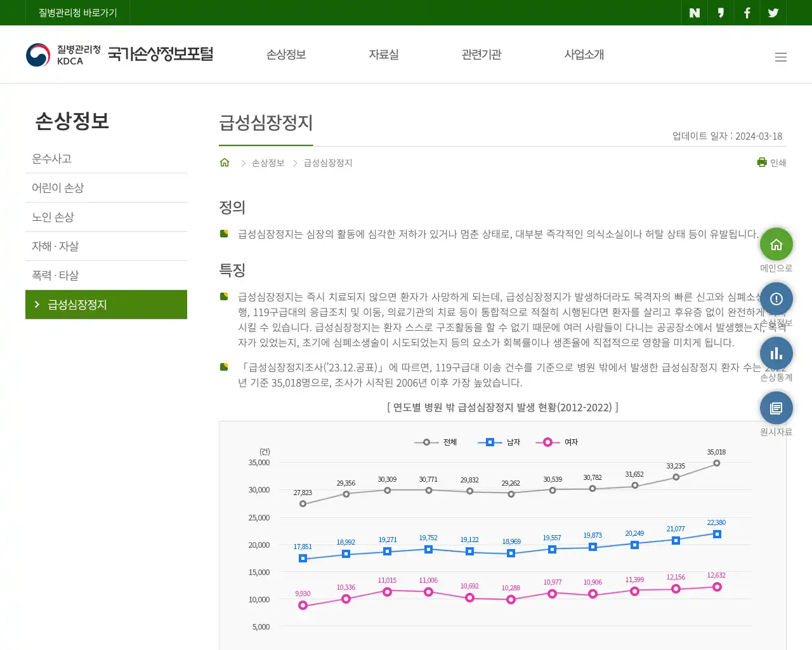Open the 사업소개 top menu
The height and width of the screenshot is (650, 812).
pyautogui.click(x=584, y=55)
